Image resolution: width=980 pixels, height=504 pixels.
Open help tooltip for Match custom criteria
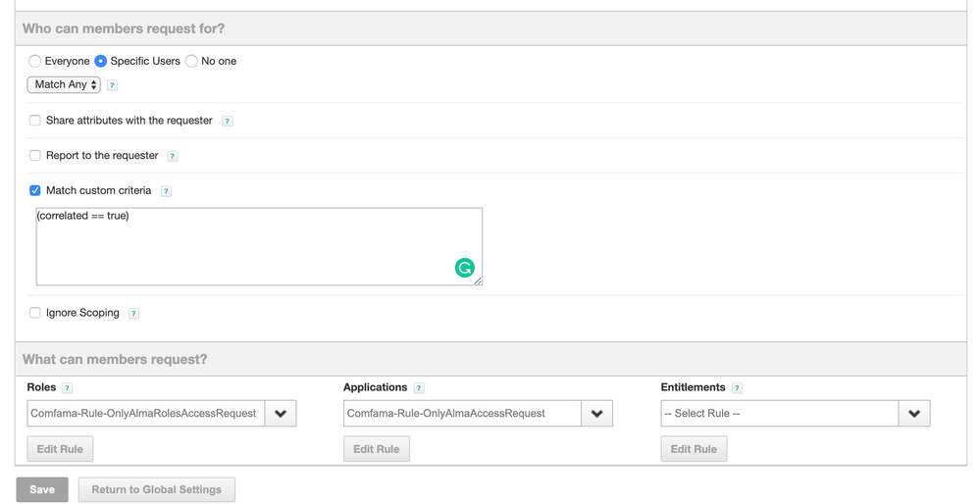tap(166, 191)
